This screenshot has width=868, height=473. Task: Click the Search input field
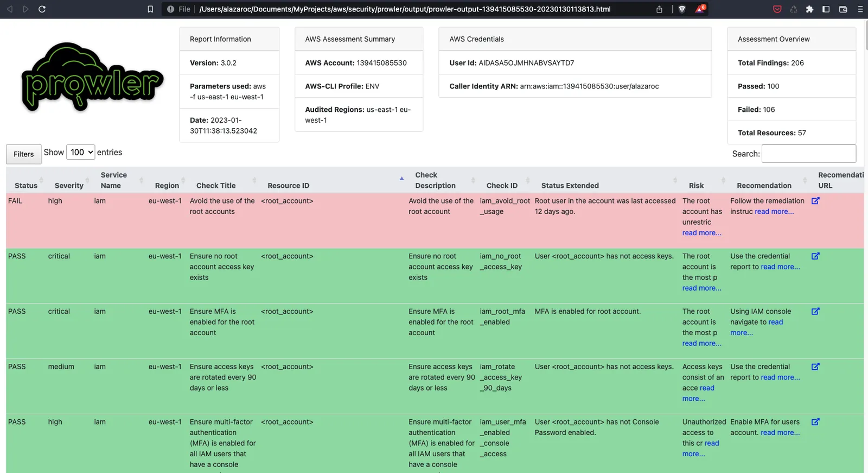[809, 154]
